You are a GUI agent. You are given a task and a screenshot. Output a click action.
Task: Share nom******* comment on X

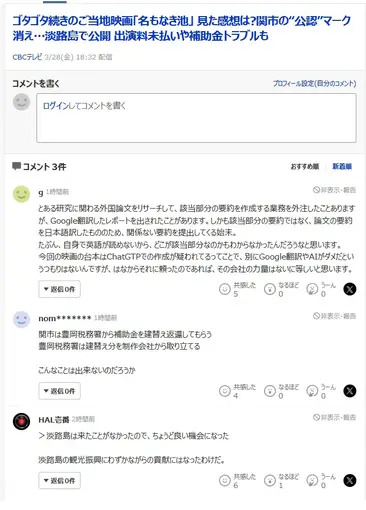point(350,391)
